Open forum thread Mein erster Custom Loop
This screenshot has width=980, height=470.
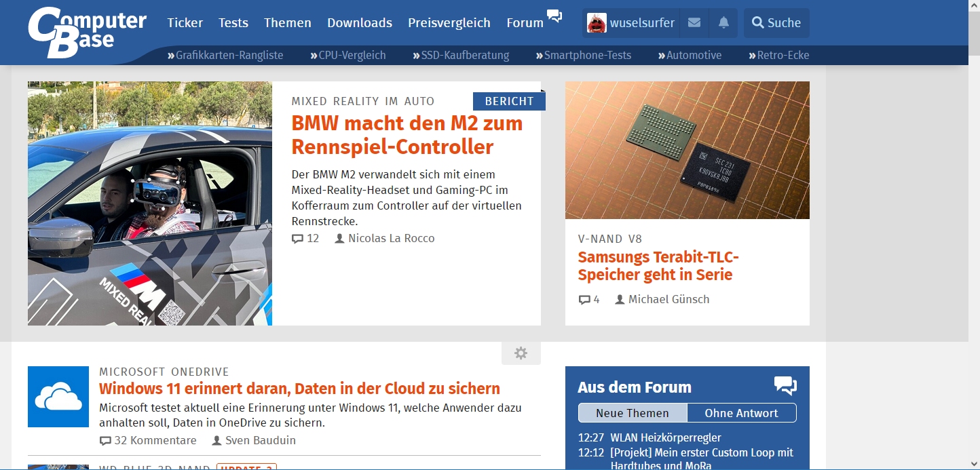[x=702, y=459]
